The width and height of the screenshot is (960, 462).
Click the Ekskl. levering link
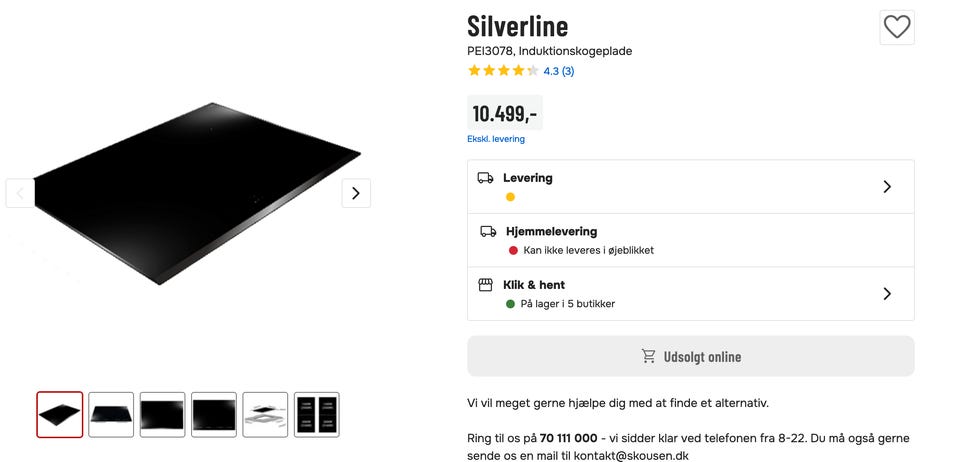[x=496, y=139]
